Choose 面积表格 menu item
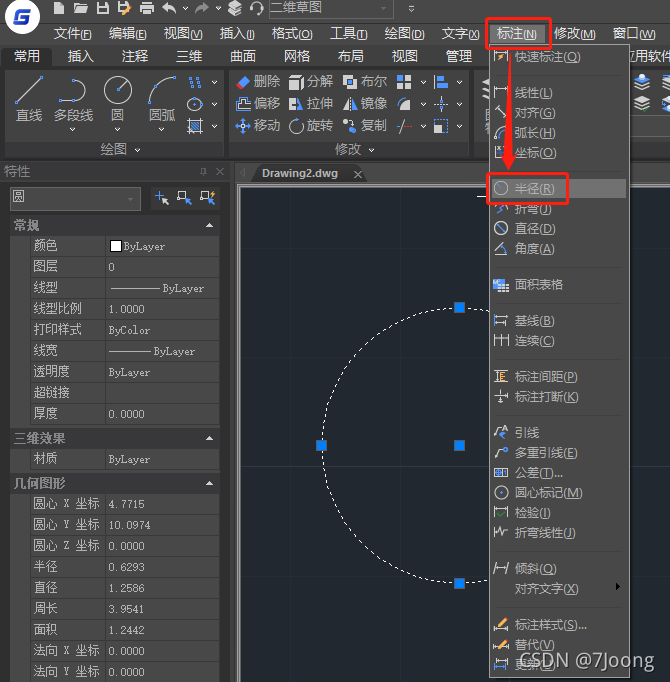This screenshot has width=670, height=682. pyautogui.click(x=559, y=285)
